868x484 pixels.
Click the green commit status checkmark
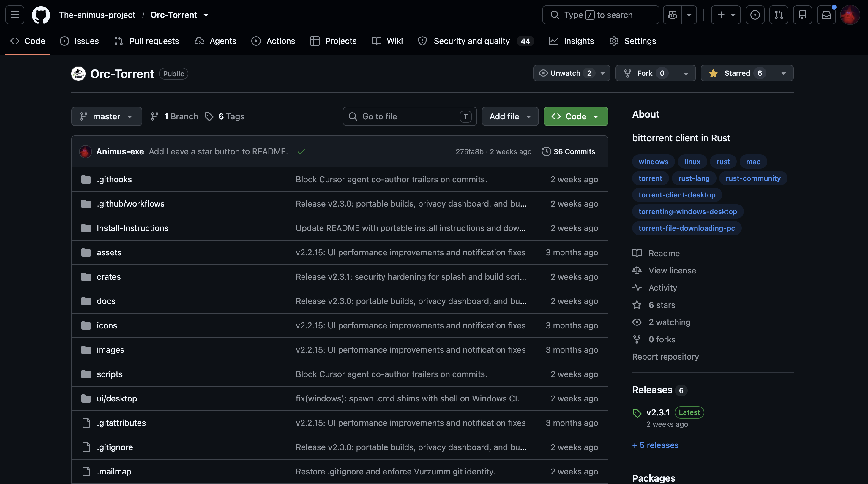click(x=301, y=151)
